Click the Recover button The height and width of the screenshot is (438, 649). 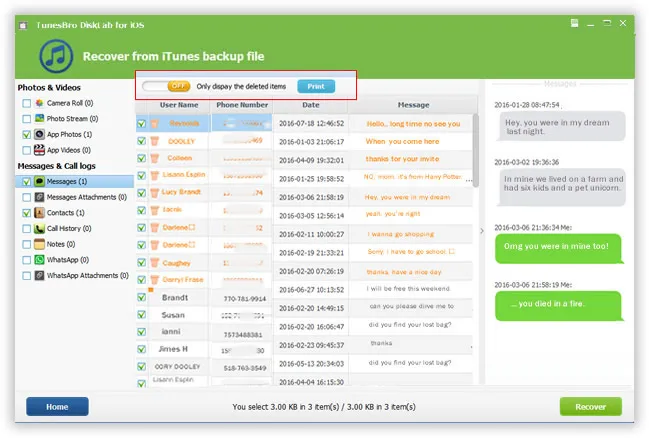coord(590,407)
